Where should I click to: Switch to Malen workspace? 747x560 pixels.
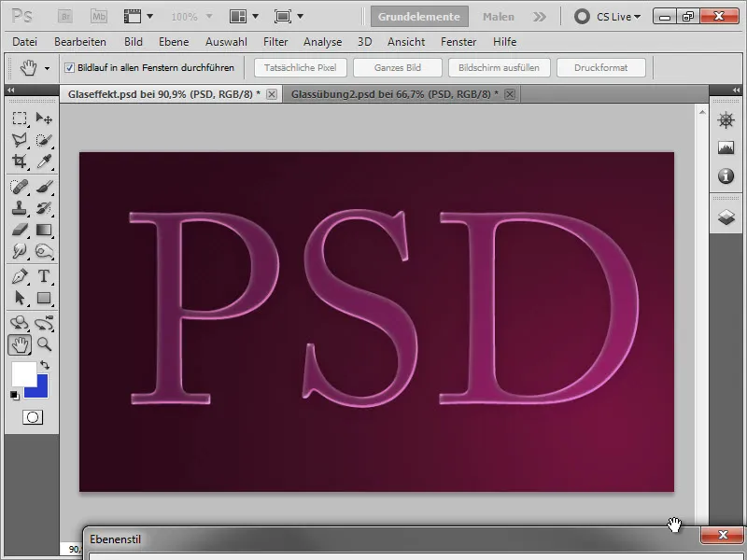coord(499,17)
